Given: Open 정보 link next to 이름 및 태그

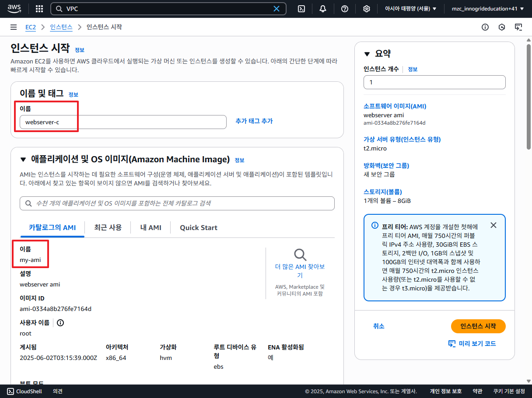Looking at the screenshot, I should (x=73, y=94).
